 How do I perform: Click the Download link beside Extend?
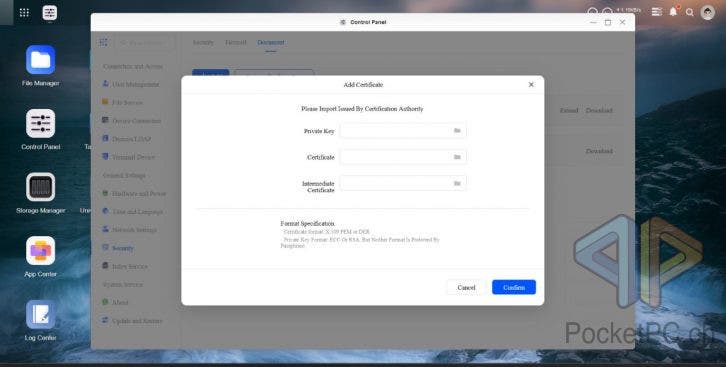pyautogui.click(x=599, y=111)
